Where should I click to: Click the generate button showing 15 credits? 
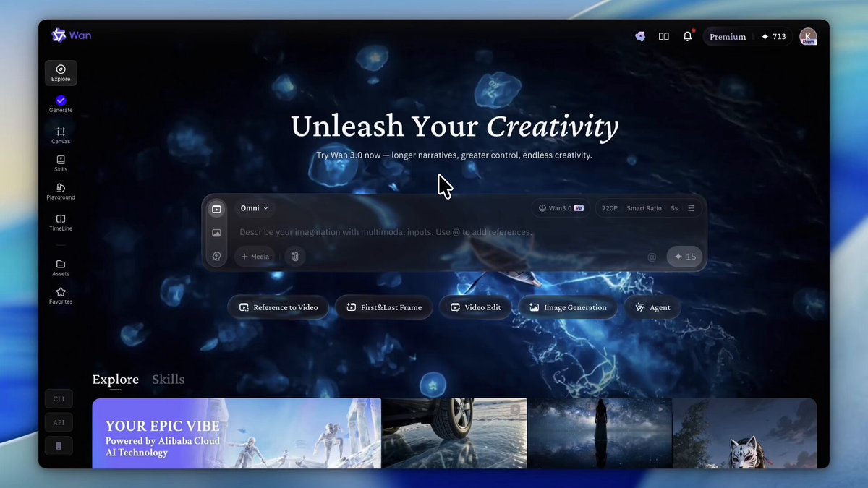[685, 257]
